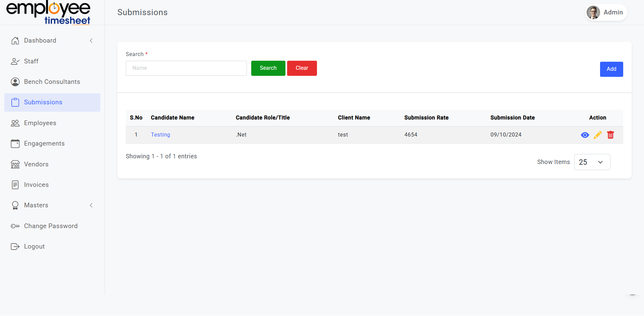644x316 pixels.
Task: Open the Staff menu item
Action: (x=31, y=61)
